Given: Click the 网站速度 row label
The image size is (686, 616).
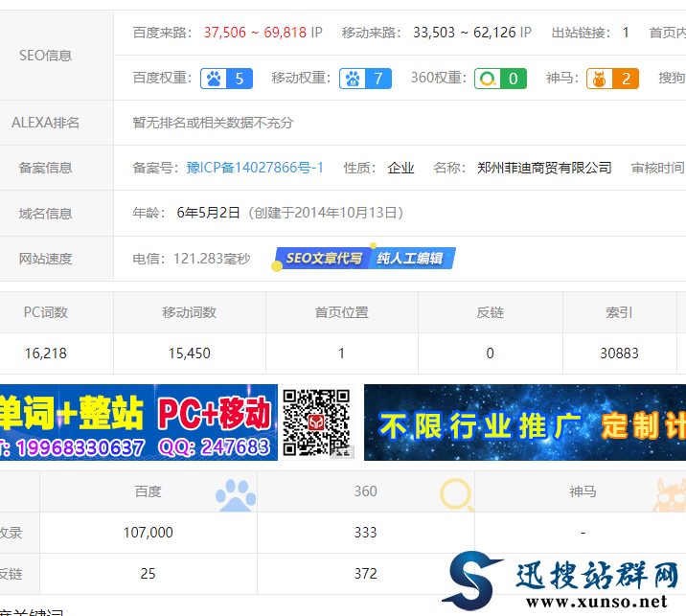Looking at the screenshot, I should (x=45, y=259).
